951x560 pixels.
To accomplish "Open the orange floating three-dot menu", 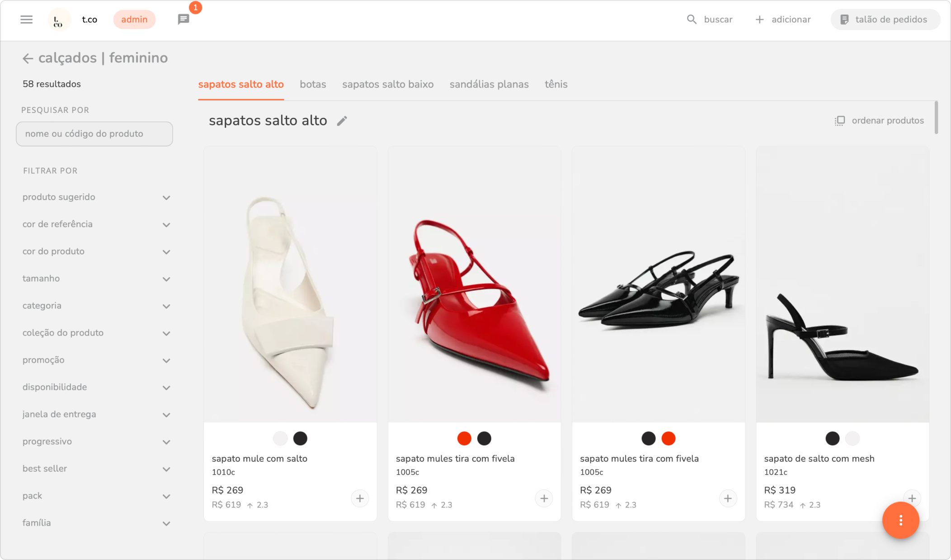I will (x=900, y=520).
